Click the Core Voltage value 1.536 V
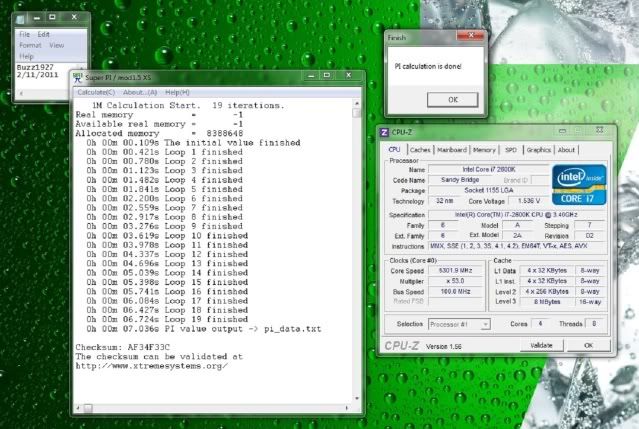Image resolution: width=639 pixels, height=429 pixels. [529, 201]
